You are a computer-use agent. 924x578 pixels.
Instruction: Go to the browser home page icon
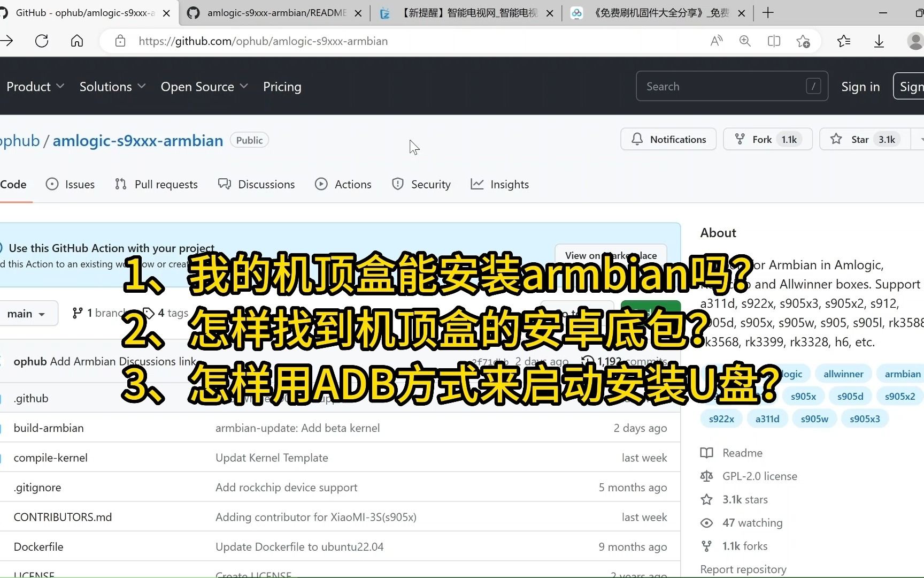[77, 41]
